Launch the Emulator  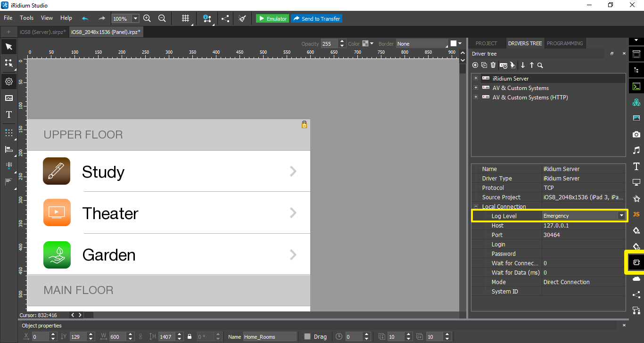[x=272, y=18]
